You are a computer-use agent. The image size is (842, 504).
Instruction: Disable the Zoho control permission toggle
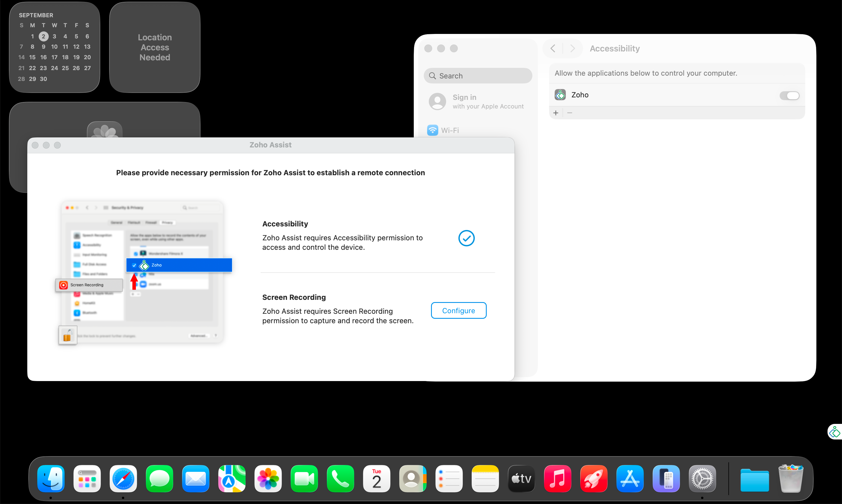coord(789,95)
